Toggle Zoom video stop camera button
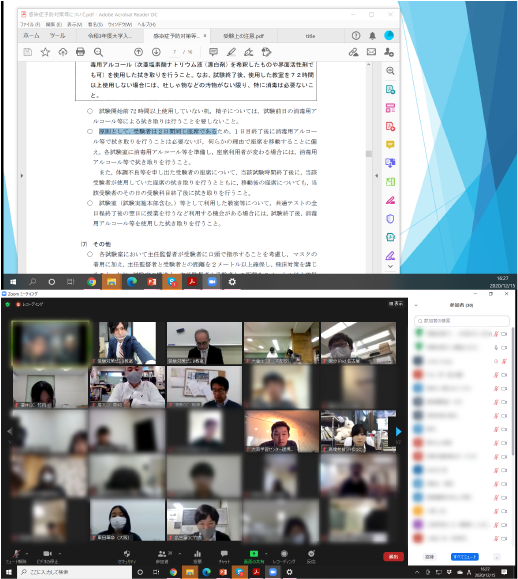518x579 pixels. [x=47, y=556]
